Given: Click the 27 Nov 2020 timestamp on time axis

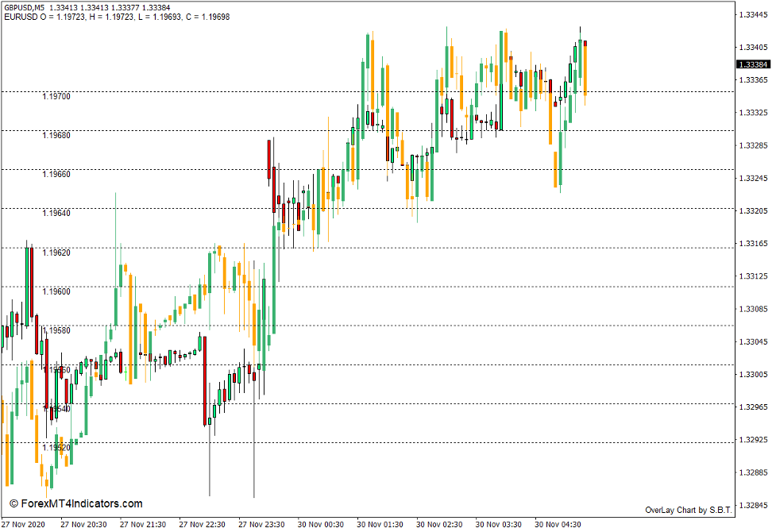Looking at the screenshot, I should 24,524.
